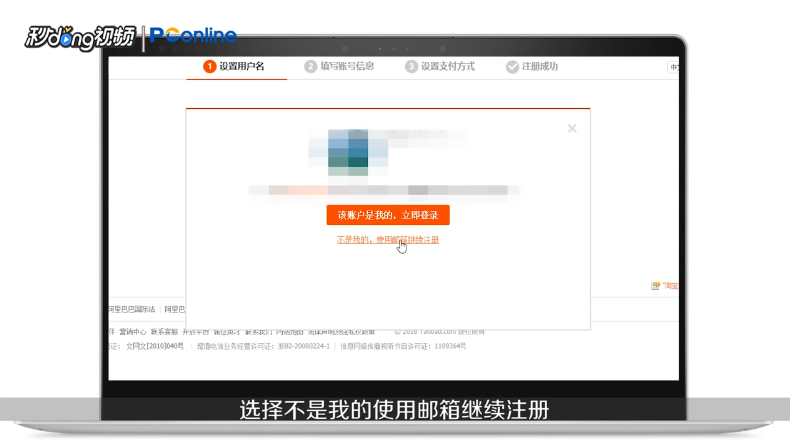This screenshot has height=441, width=790.
Task: Click license number '1109364号'
Action: pos(450,346)
